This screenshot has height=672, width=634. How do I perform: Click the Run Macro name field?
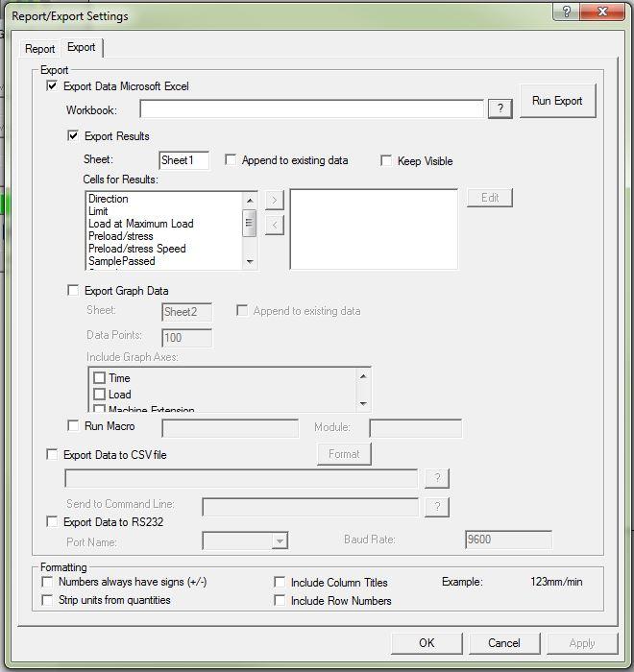(230, 428)
